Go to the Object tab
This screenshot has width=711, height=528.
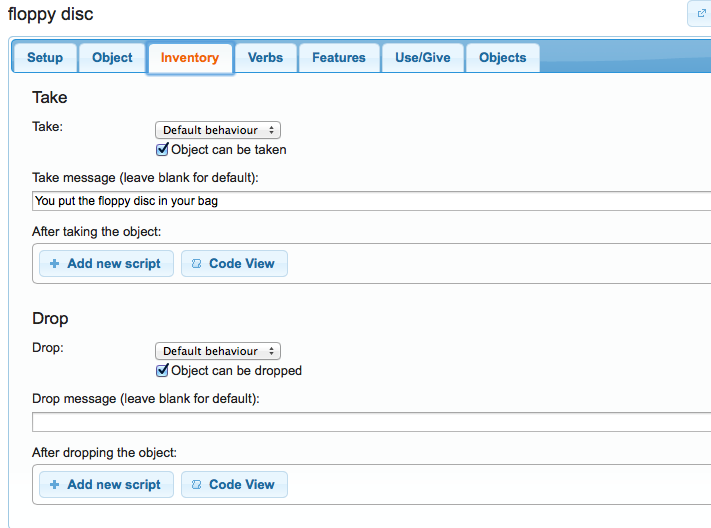(112, 58)
